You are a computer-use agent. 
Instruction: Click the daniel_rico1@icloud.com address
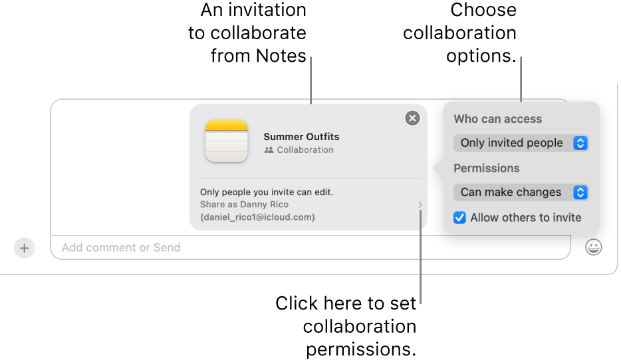257,217
